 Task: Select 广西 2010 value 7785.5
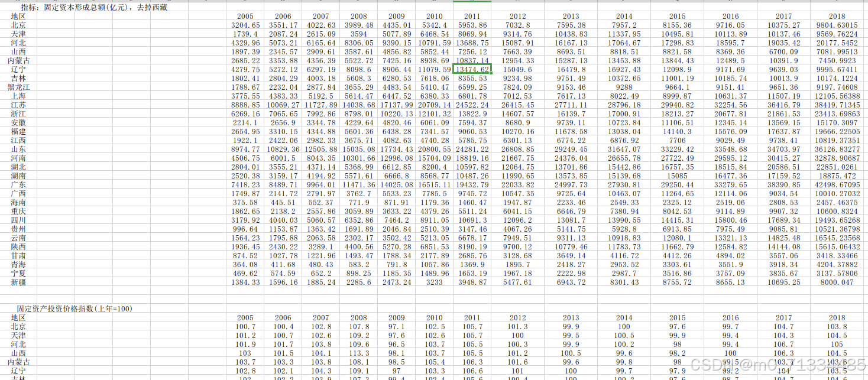(x=435, y=193)
